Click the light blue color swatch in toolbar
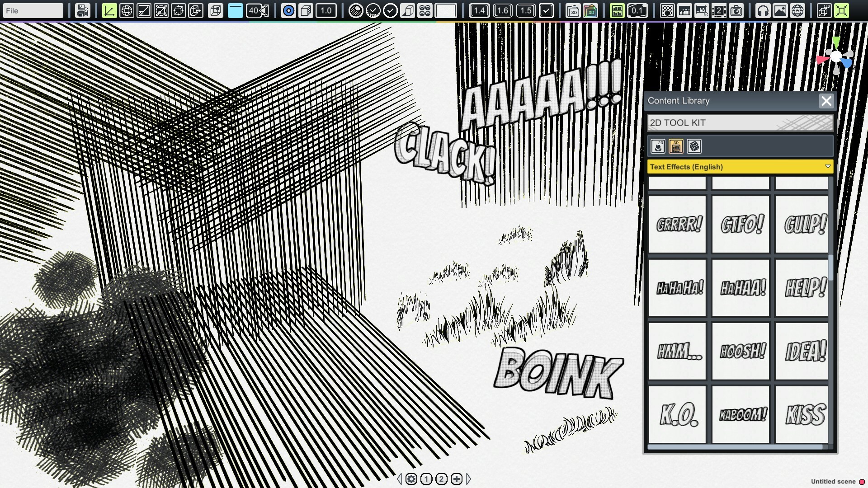Image resolution: width=868 pixels, height=488 pixels. 235,10
